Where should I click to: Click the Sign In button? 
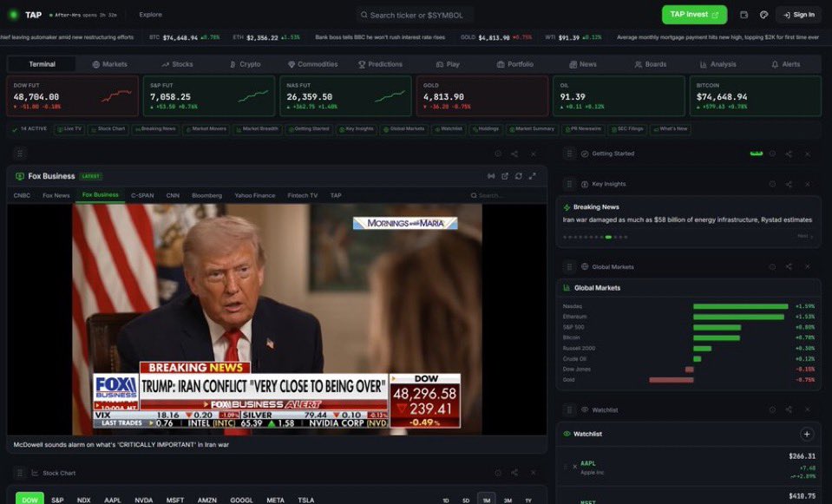click(x=798, y=15)
